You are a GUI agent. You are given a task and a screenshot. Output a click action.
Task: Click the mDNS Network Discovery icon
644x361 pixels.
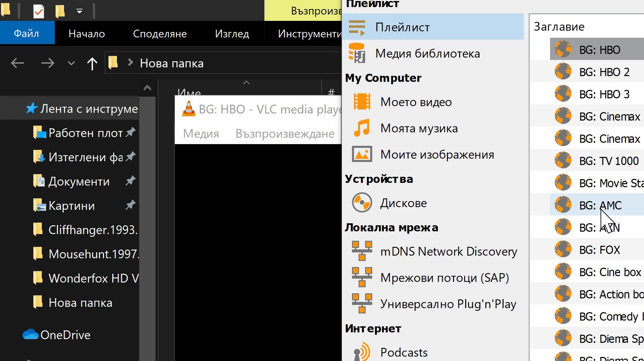362,251
